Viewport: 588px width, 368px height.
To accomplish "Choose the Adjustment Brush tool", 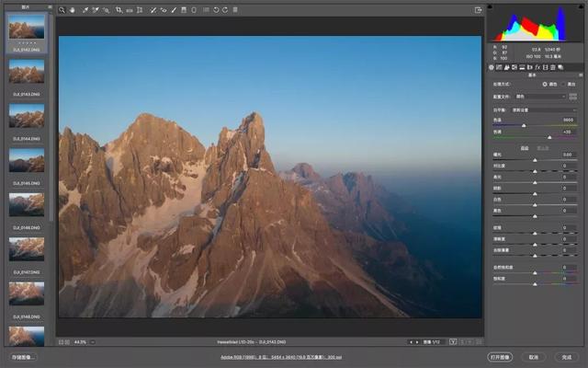I will tap(174, 10).
